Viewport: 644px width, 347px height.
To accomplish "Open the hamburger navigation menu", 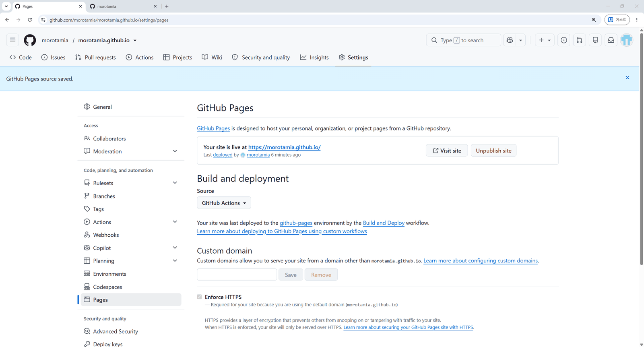I will pos(13,40).
